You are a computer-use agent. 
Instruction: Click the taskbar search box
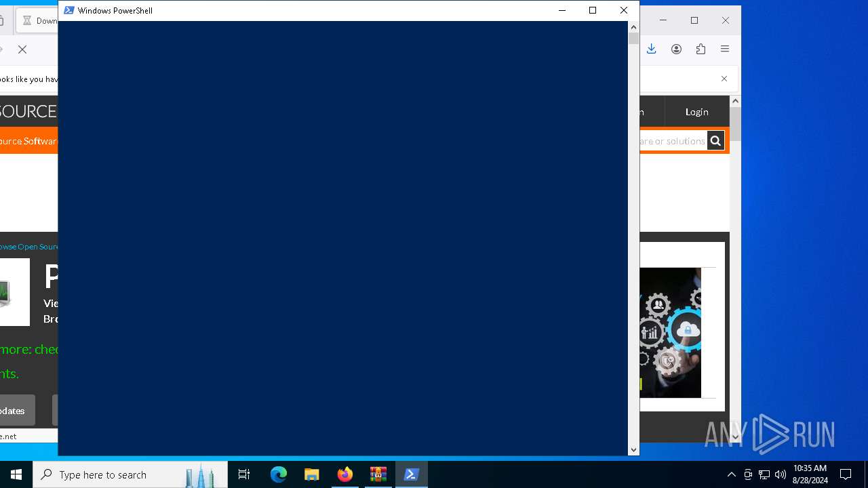(130, 474)
